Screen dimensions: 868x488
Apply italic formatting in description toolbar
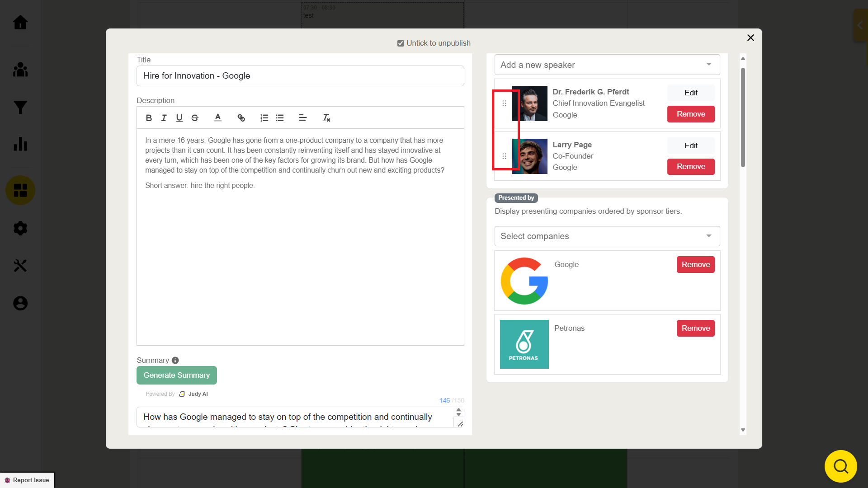coord(164,118)
